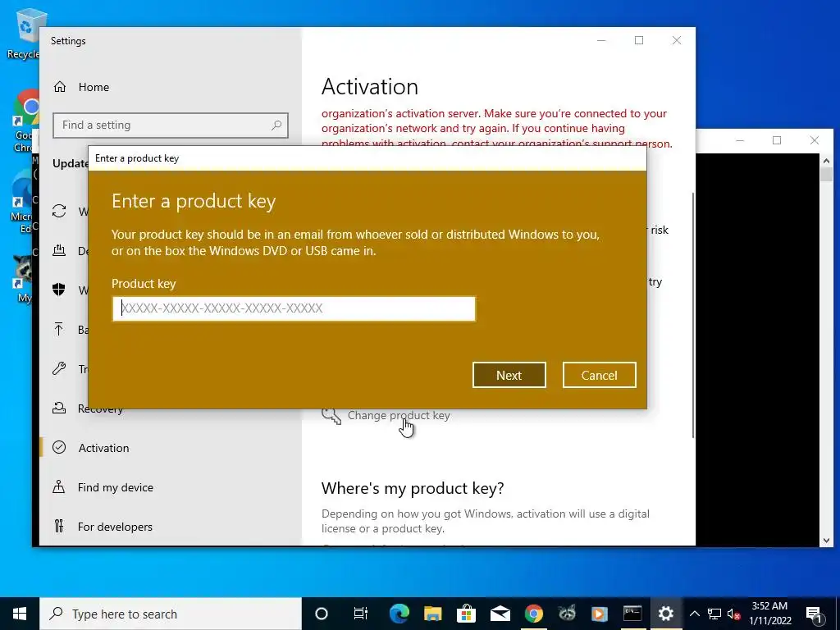Open Task View from the taskbar
840x630 pixels.
(361, 614)
